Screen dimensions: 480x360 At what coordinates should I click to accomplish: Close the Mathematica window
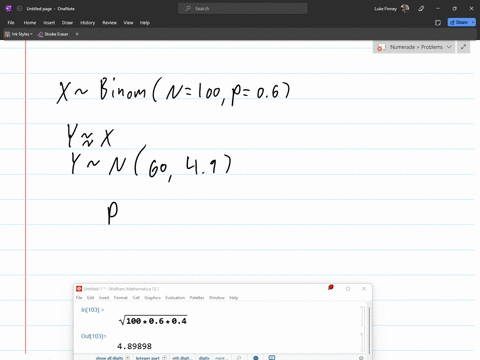point(364,289)
